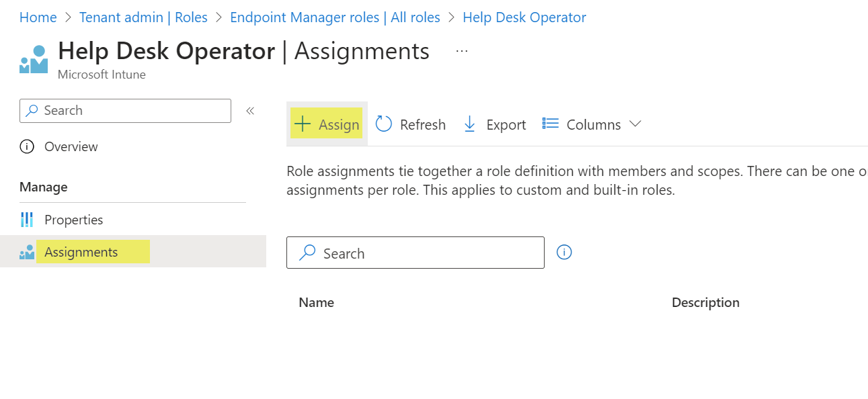
Task: Click the Export button
Action: [494, 124]
